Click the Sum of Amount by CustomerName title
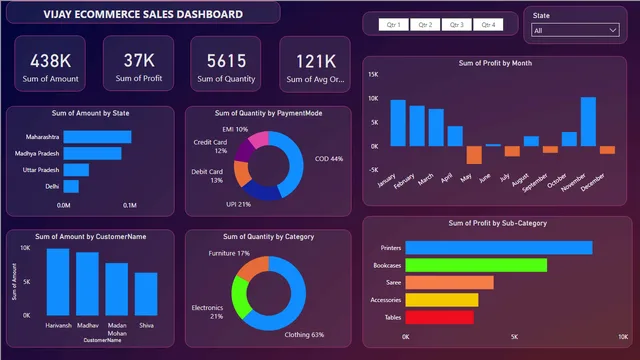The image size is (640, 360). click(91, 237)
